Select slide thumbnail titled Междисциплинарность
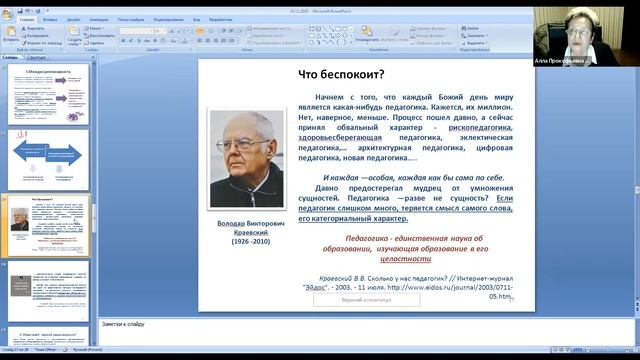Image resolution: width=640 pixels, height=360 pixels. tap(48, 94)
